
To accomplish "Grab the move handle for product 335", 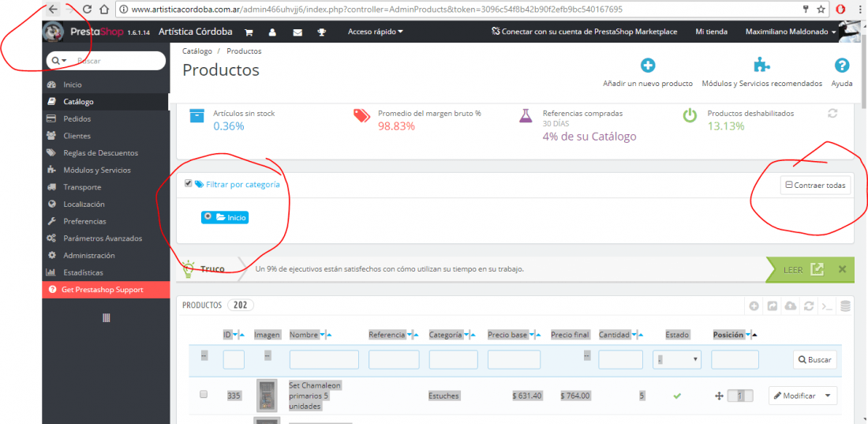I will point(719,396).
